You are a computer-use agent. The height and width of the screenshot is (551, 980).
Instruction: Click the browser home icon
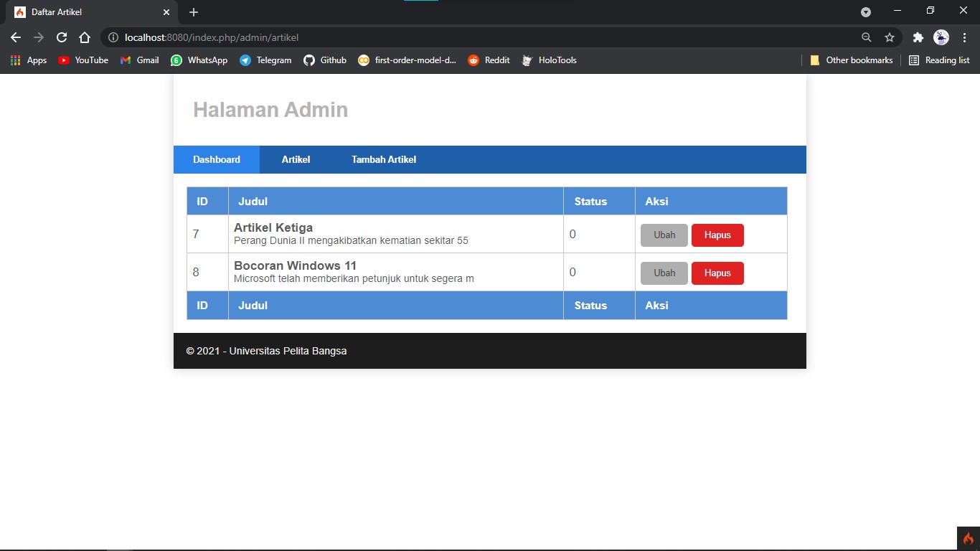85,37
